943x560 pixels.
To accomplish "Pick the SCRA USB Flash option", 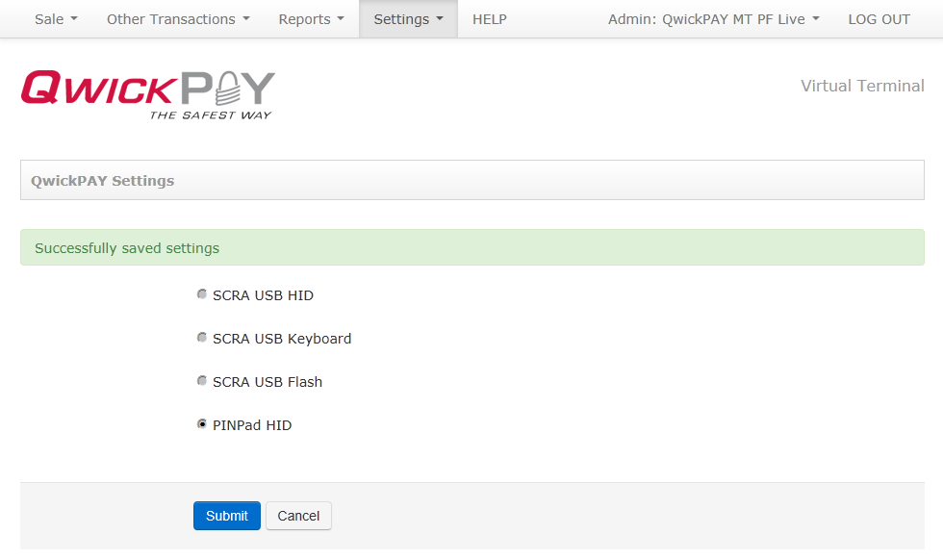I will click(x=202, y=380).
